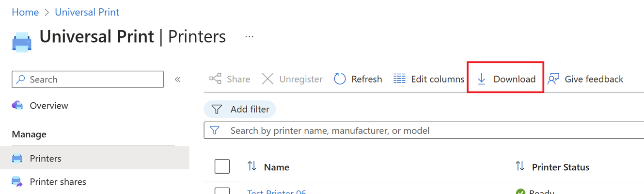Screen dimensions: 644x194
Task: Open Universal Print breadcrumb link
Action: pyautogui.click(x=87, y=12)
